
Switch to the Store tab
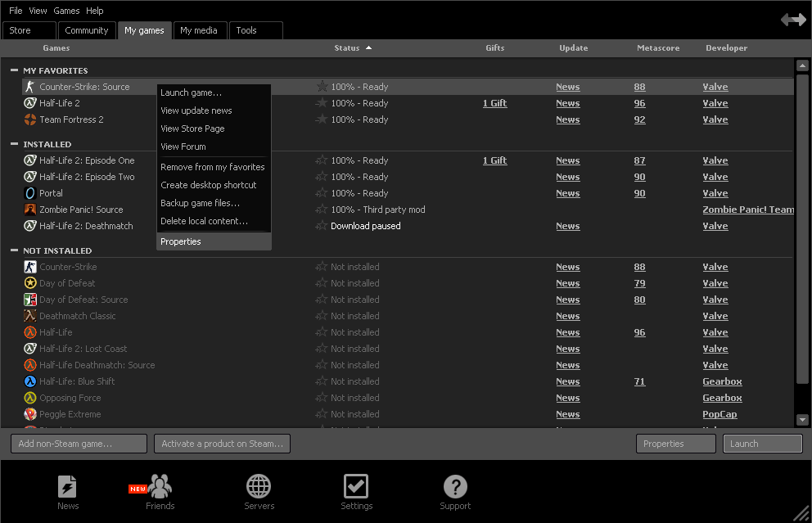click(29, 30)
